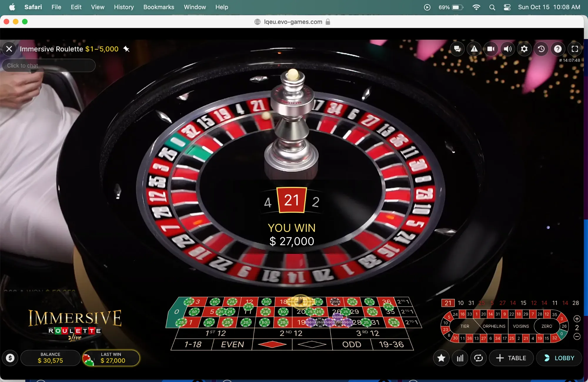Toggle the video camera icon

point(491,49)
